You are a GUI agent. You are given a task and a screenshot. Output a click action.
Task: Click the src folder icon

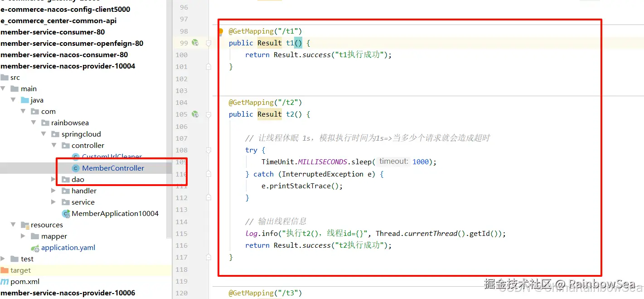[5, 78]
